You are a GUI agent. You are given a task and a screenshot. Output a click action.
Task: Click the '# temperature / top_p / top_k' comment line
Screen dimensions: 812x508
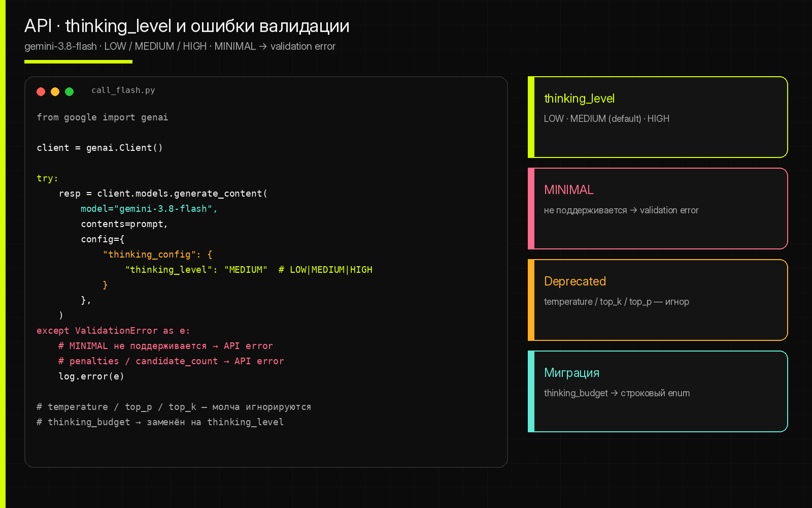[x=174, y=407]
